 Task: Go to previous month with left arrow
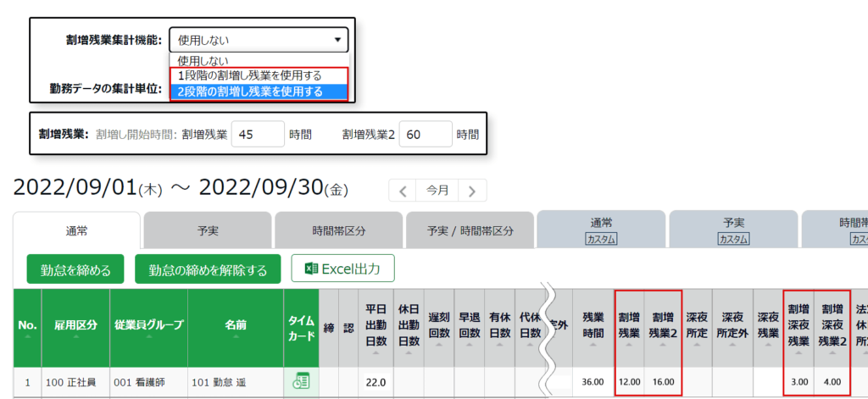coord(403,191)
